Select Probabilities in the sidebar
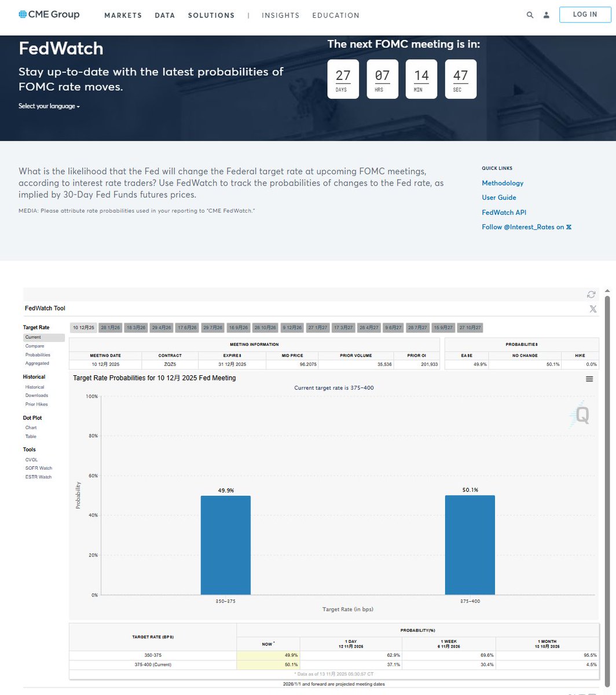Screen dimensions: 616x695 click(x=38, y=354)
